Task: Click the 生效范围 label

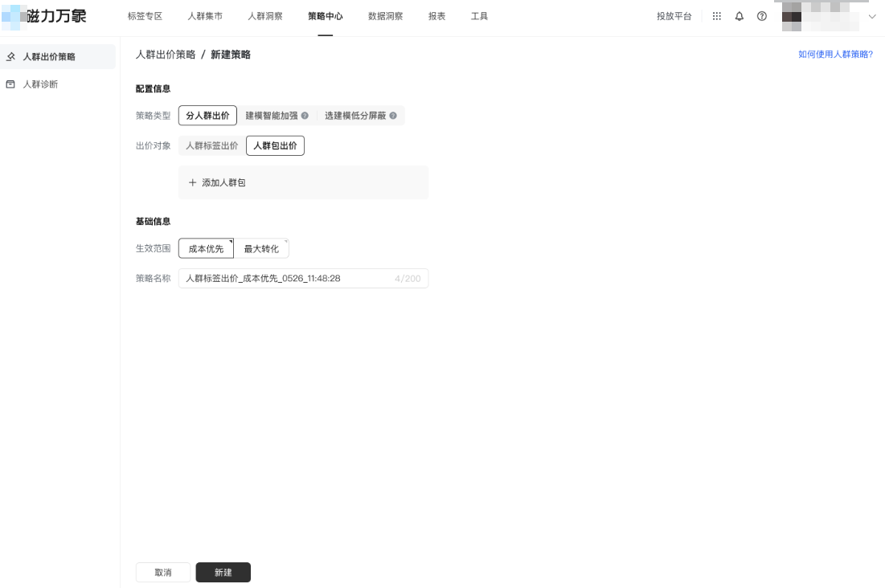Action: [x=153, y=248]
